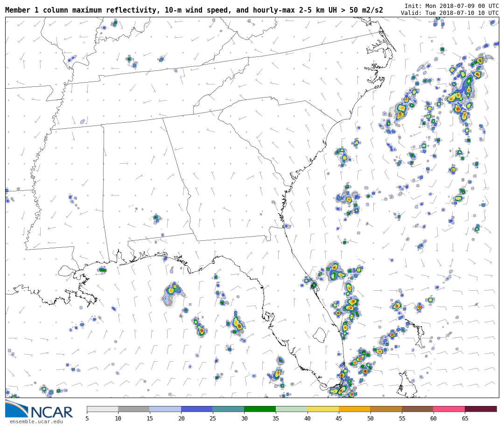The image size is (504, 427).
Task: Click the NCAR logo
Action: pos(39,409)
